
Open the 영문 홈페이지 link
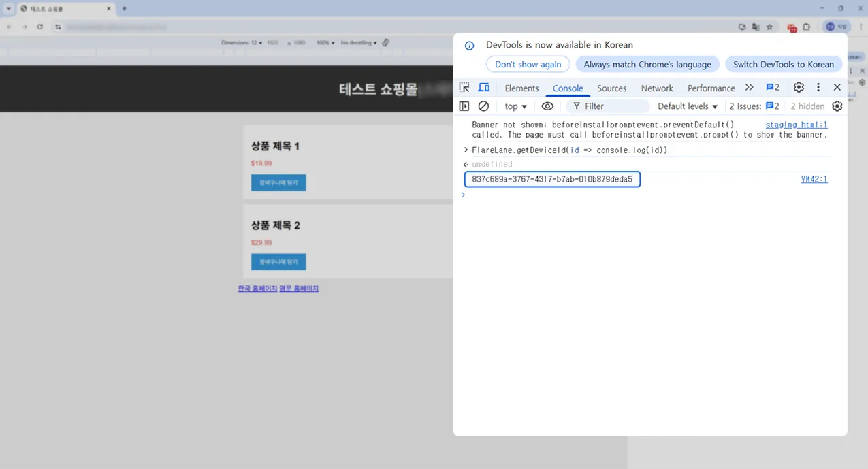(299, 289)
